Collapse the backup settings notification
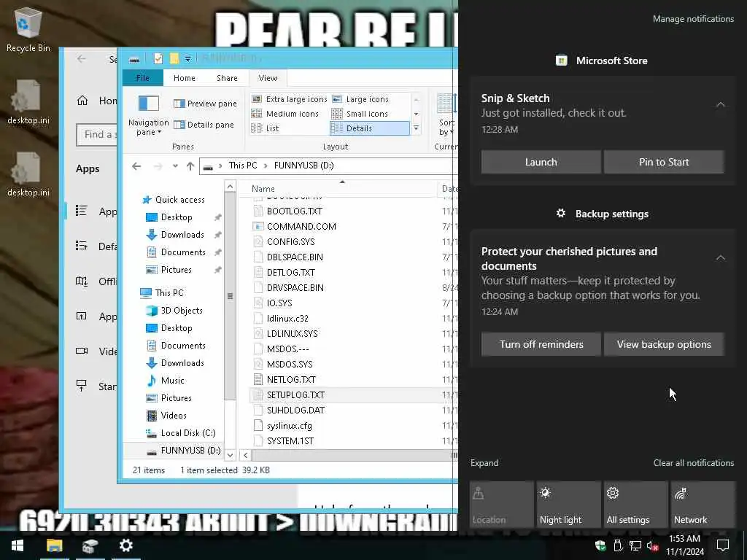The height and width of the screenshot is (560, 747). 720,258
